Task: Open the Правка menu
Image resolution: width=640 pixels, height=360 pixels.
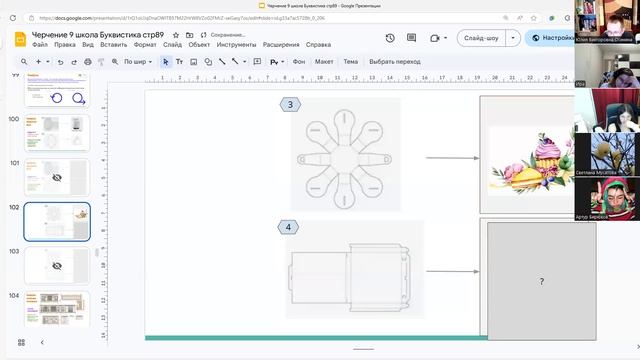Action: click(65, 44)
